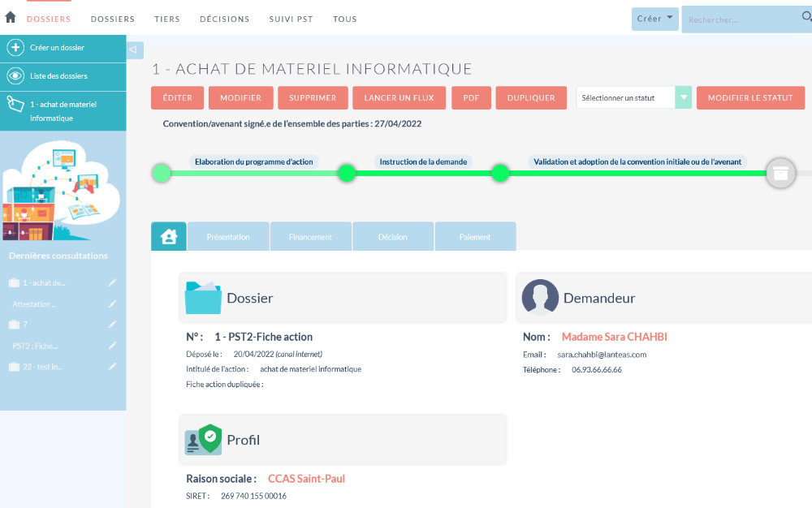The width and height of the screenshot is (812, 508).
Task: Click the DUPLIQUER button
Action: point(531,97)
